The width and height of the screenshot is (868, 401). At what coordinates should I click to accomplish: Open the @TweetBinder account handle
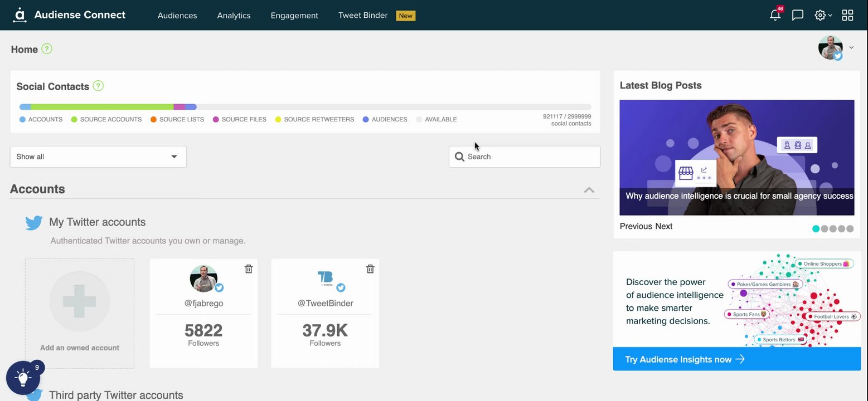tap(325, 304)
